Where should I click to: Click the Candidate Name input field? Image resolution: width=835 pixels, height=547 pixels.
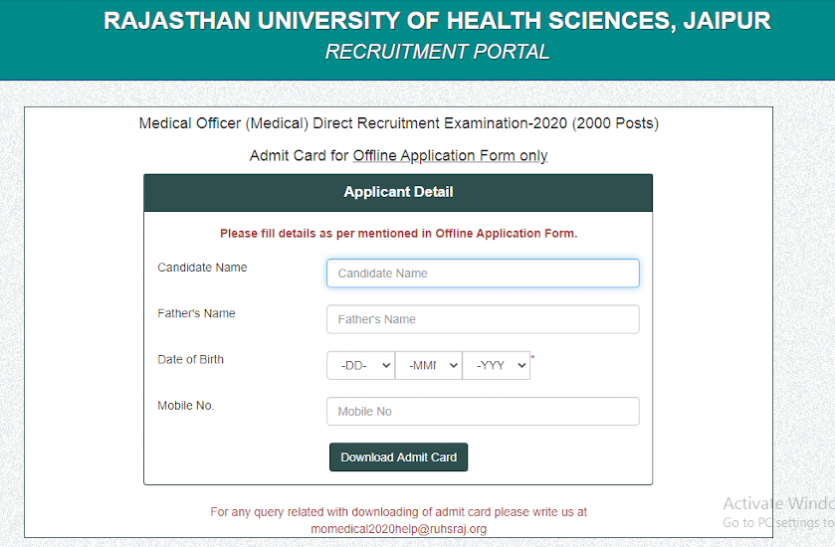[482, 273]
